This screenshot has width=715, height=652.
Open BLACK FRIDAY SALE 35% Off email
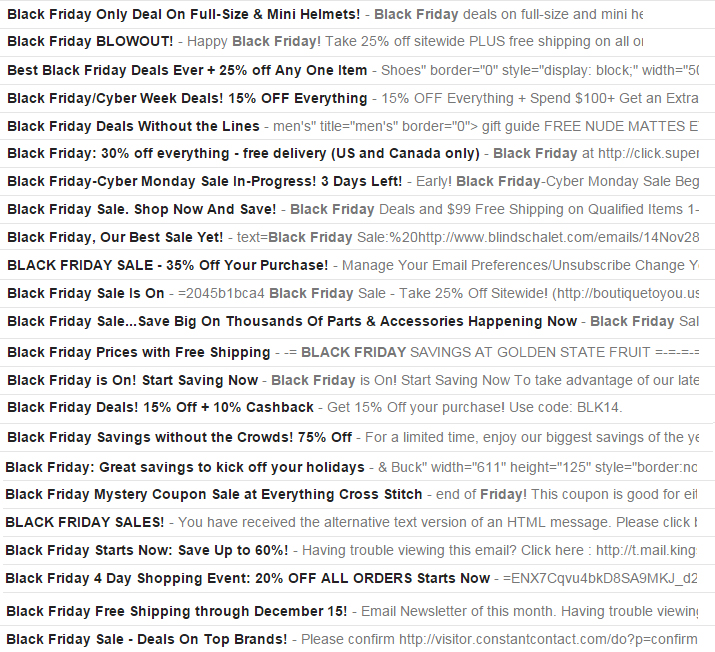[x=167, y=265]
